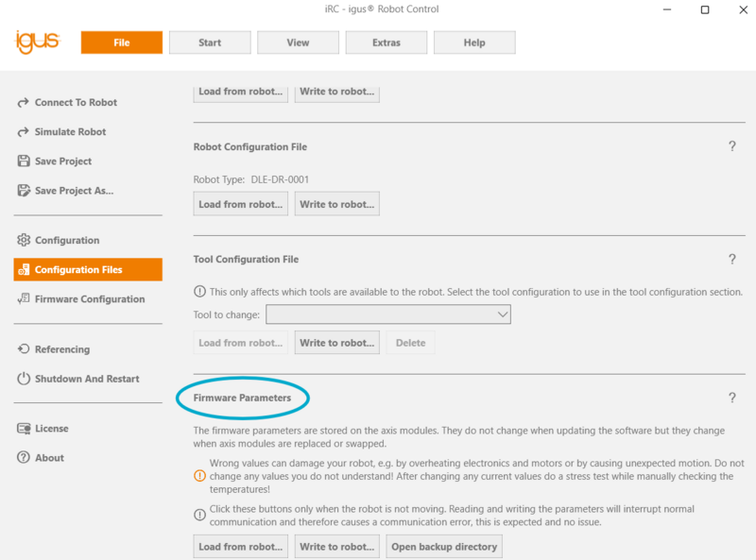Open the Help tab
Viewport: 756px width, 560px height.
point(474,42)
